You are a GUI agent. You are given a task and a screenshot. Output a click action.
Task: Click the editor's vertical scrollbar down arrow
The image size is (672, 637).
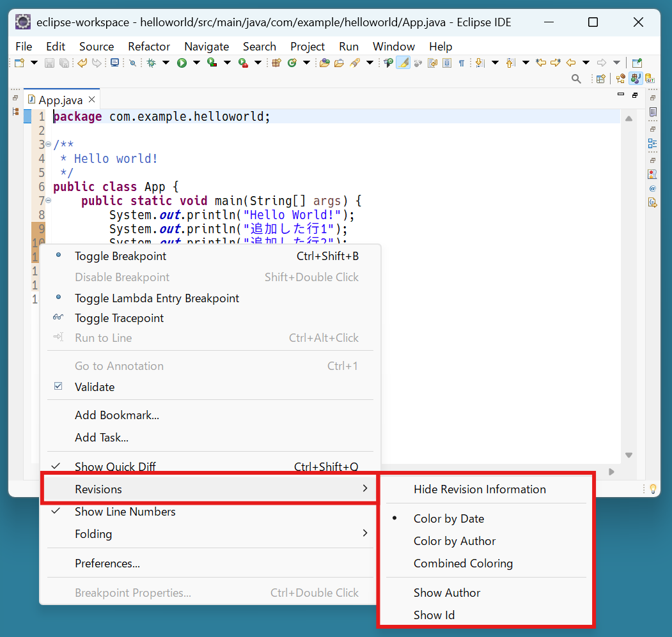coord(629,455)
